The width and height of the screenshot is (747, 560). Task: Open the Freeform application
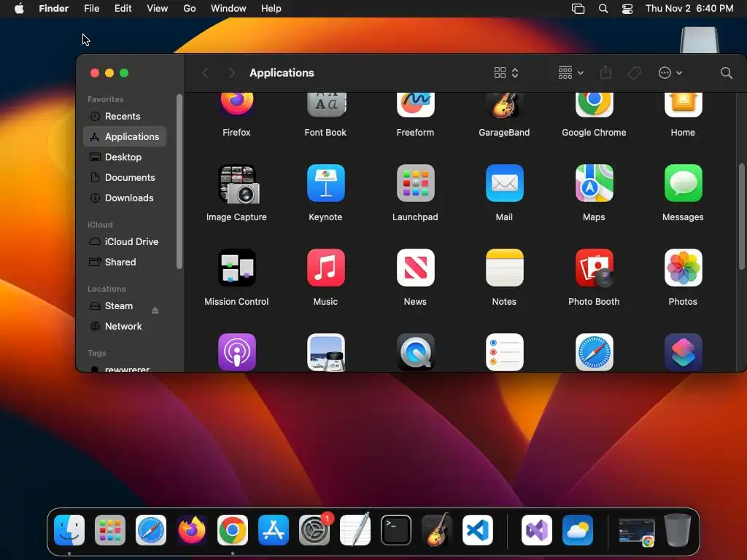pos(415,105)
